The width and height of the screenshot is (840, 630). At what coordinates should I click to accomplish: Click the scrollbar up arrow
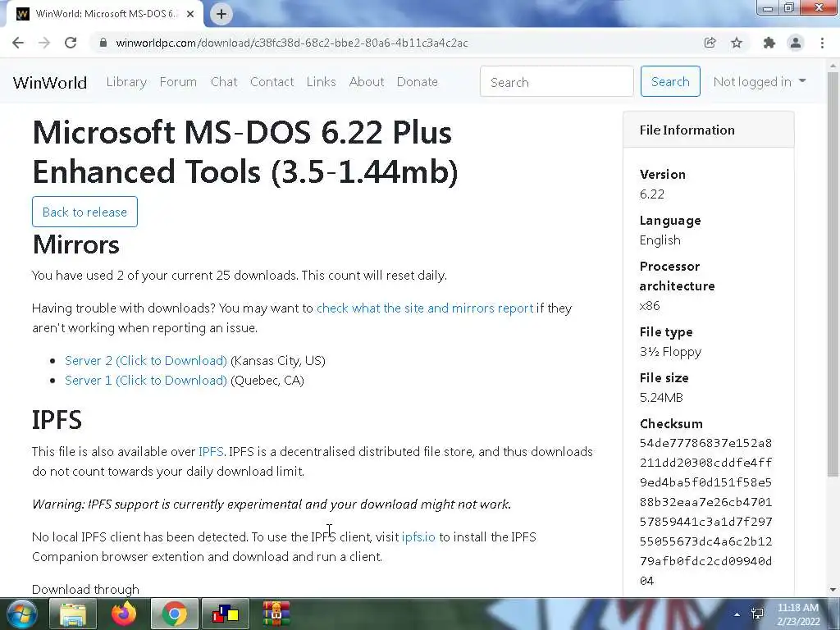833,66
